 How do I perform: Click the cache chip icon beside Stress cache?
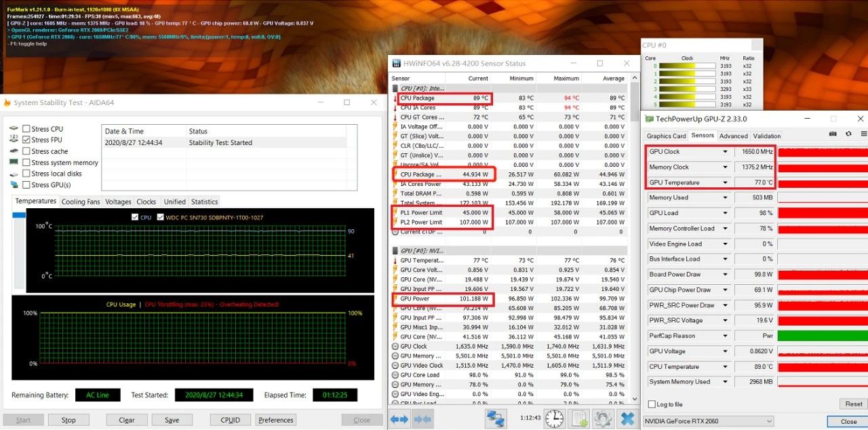[x=14, y=151]
